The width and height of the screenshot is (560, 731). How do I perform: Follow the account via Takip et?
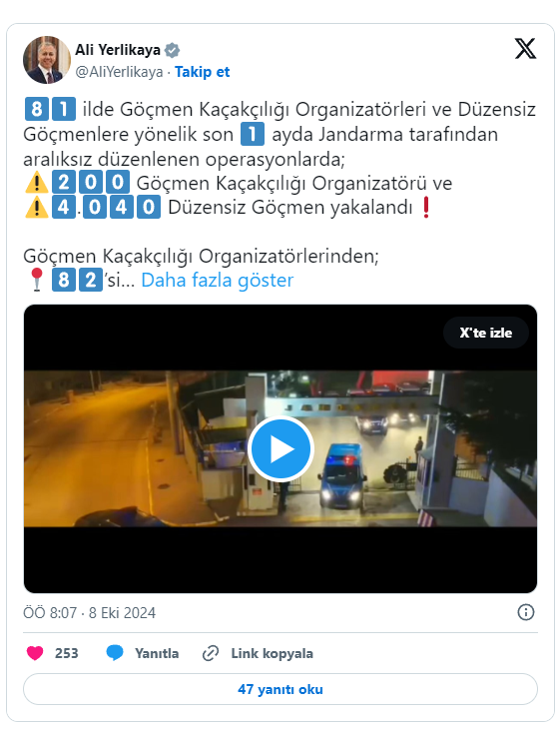point(203,72)
